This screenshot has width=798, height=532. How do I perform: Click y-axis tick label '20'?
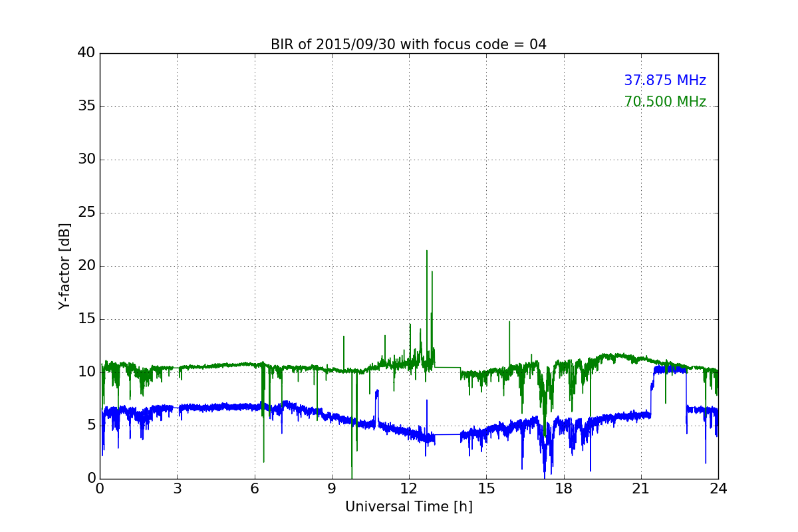87,266
